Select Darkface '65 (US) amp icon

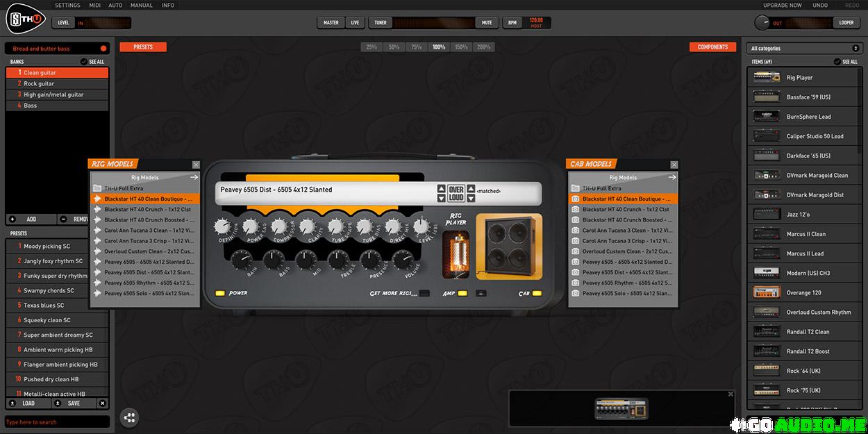pyautogui.click(x=767, y=156)
